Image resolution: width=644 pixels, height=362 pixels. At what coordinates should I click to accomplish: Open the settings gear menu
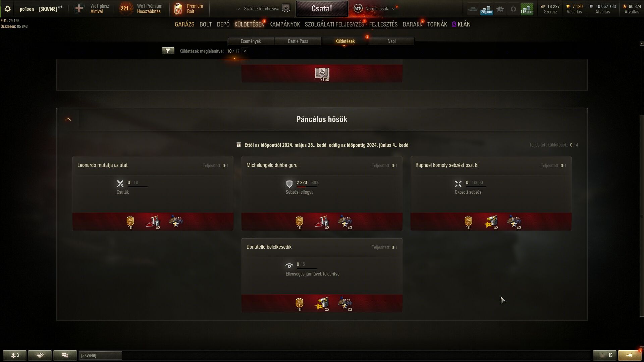8,9
